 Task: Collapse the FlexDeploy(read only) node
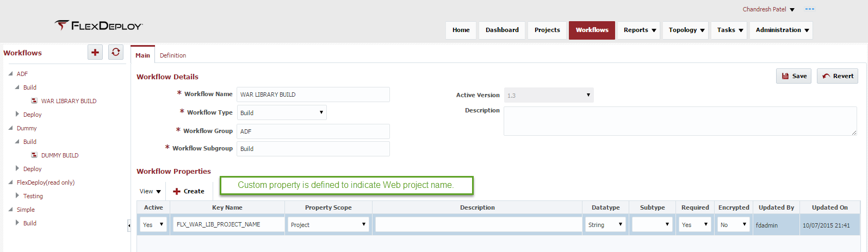point(10,182)
